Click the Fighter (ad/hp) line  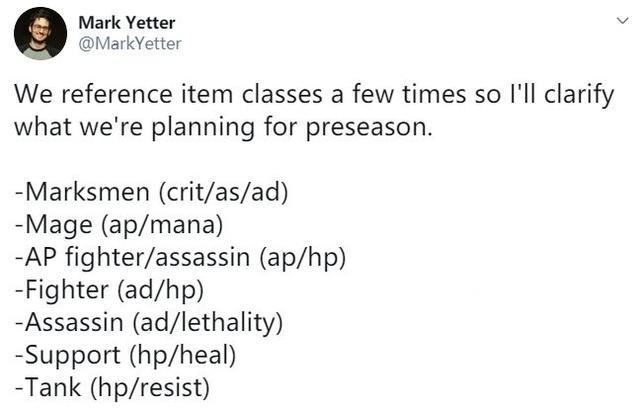tap(109, 290)
